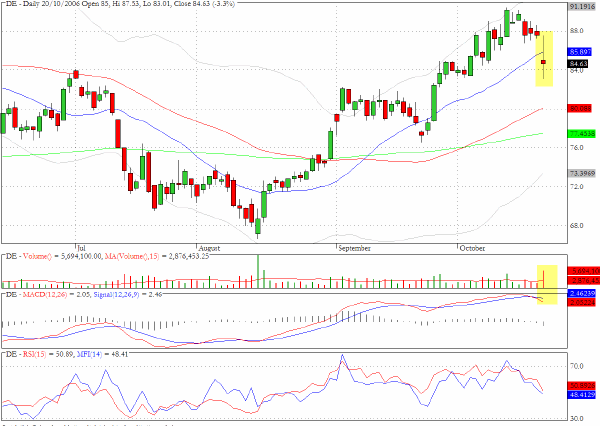Click the 73.3969 lower band label
Screen dimensions: 600x426
[x=582, y=173]
